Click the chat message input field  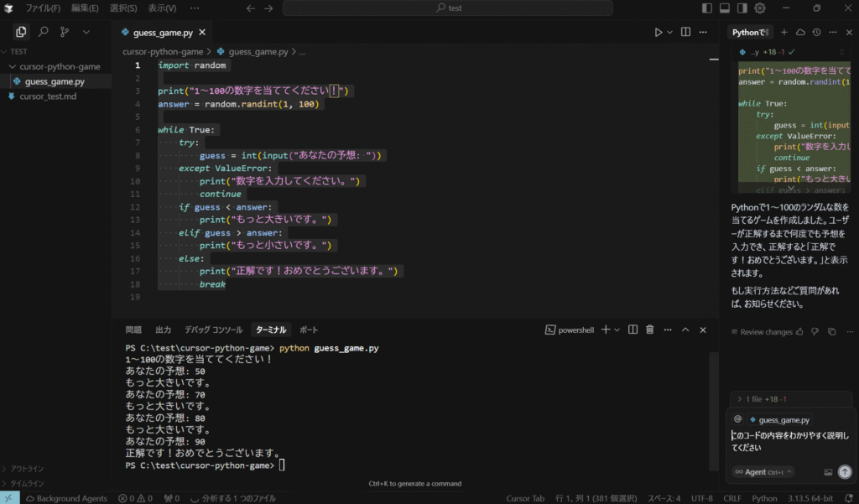click(790, 442)
